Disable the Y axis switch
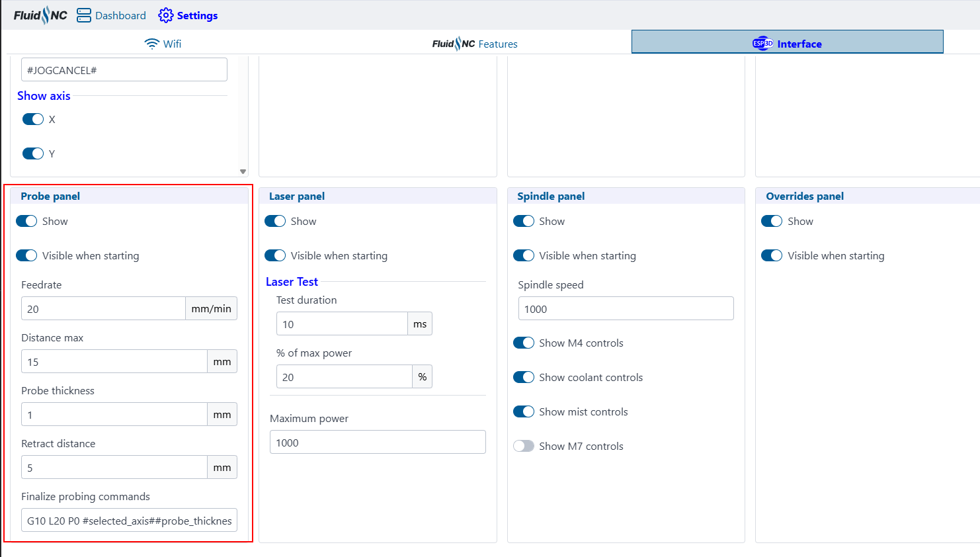 33,153
